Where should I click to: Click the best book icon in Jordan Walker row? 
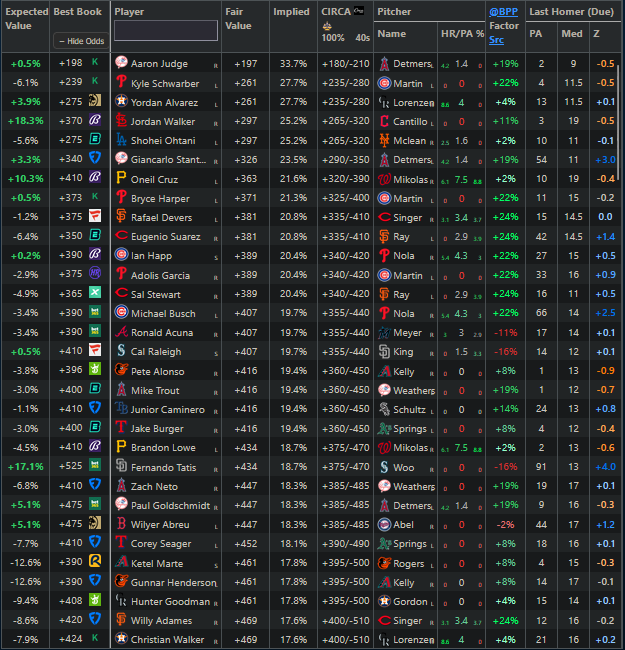click(95, 120)
